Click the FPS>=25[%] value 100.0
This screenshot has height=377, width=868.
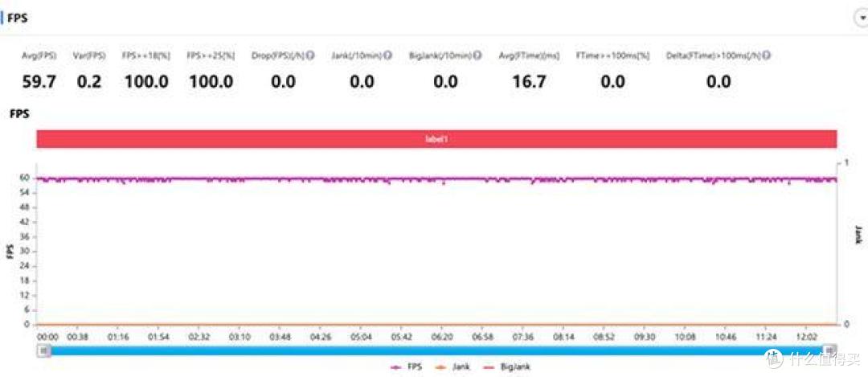click(211, 82)
